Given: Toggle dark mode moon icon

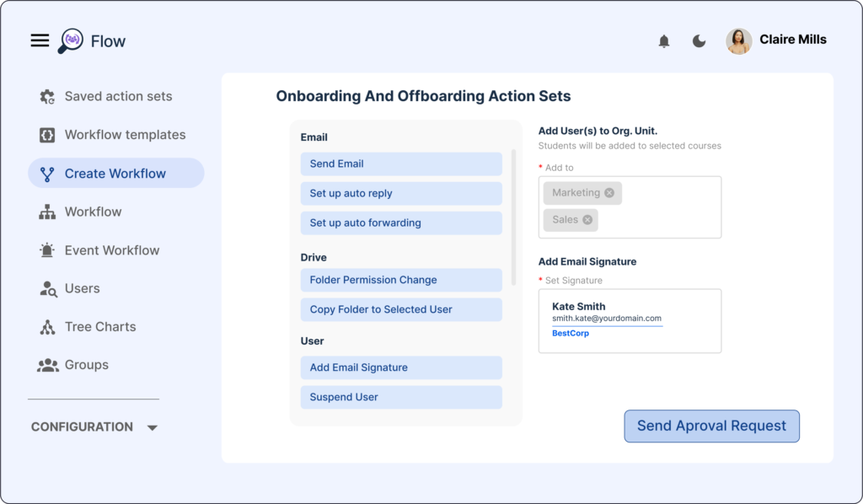Looking at the screenshot, I should (x=699, y=40).
